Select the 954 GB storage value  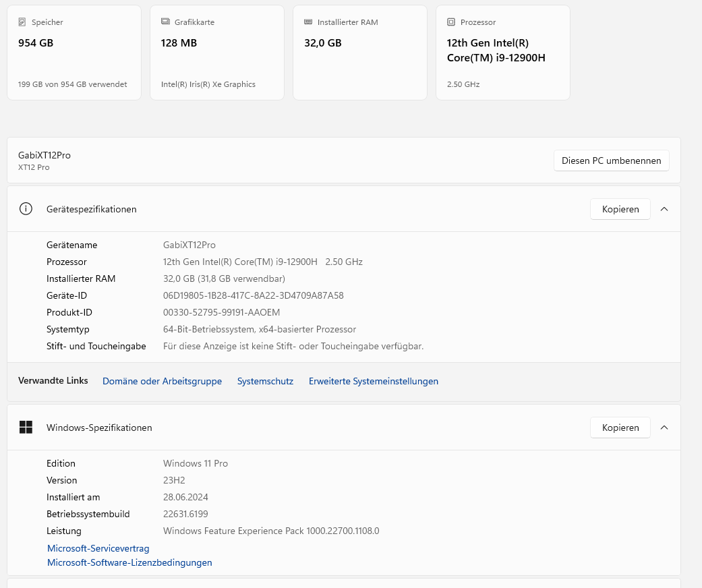pos(36,43)
